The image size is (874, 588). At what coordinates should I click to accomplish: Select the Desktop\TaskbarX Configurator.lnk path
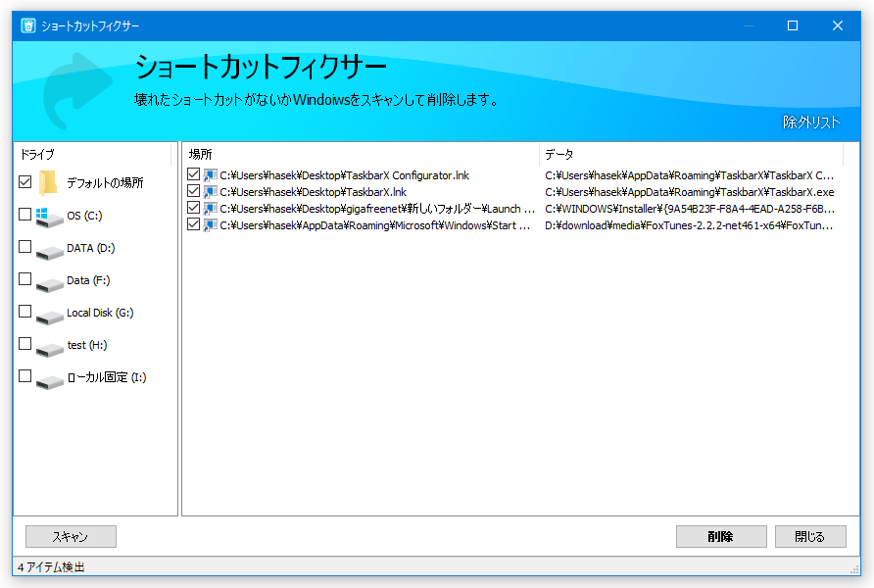tap(345, 175)
